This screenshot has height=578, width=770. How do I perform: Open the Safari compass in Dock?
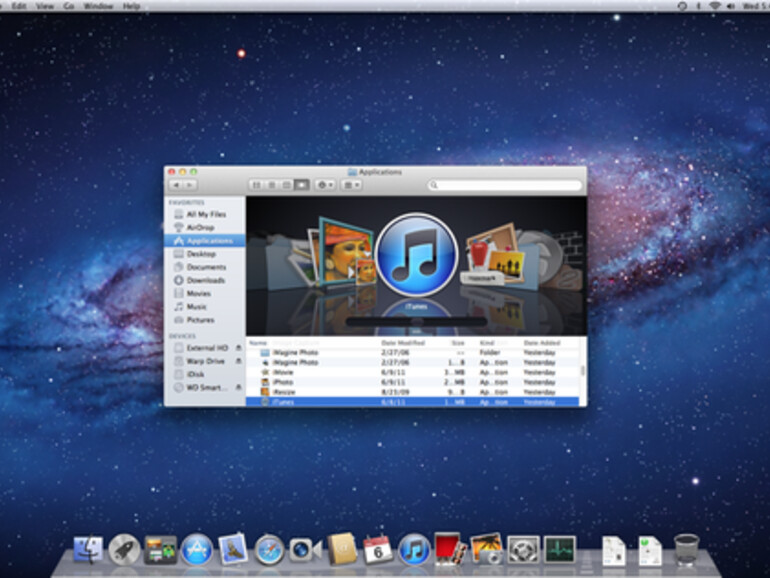[x=269, y=550]
